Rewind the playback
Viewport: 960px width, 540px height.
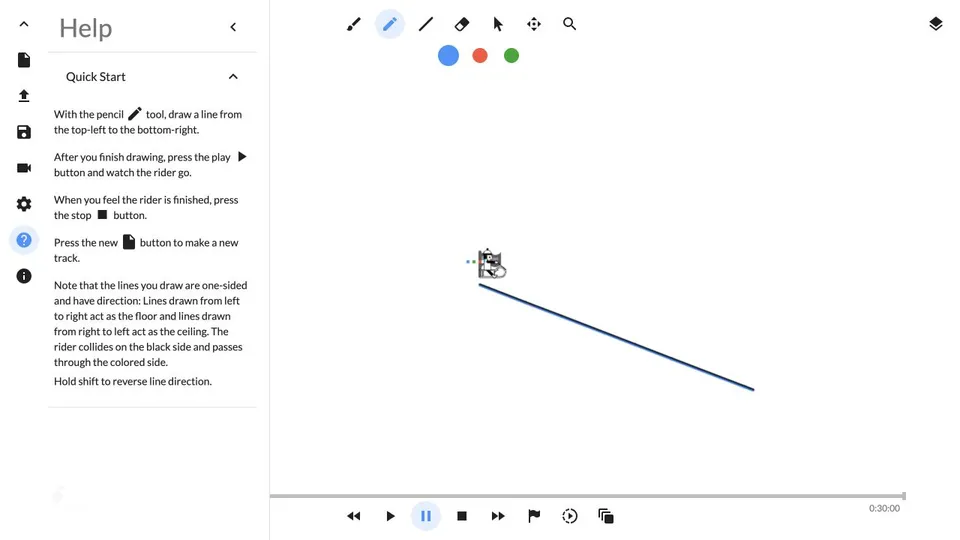point(354,516)
